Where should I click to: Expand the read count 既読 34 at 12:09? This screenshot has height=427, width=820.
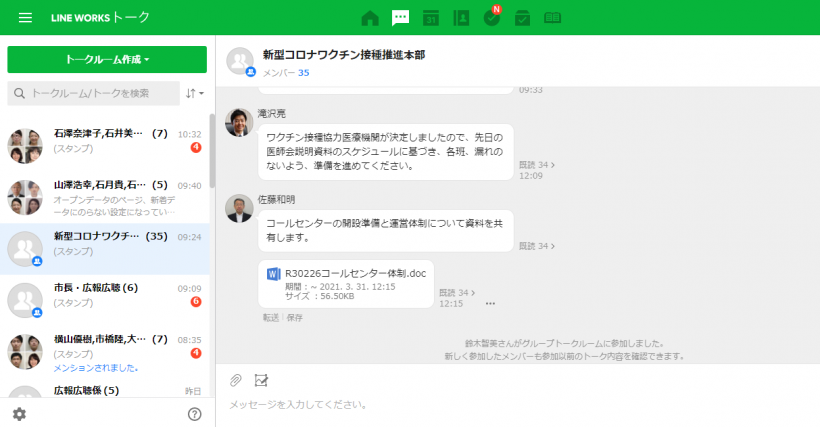[x=537, y=164]
